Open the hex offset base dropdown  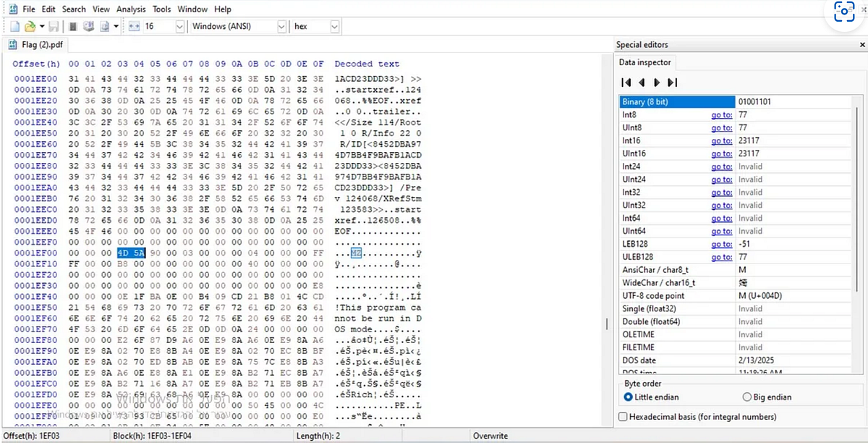[334, 26]
